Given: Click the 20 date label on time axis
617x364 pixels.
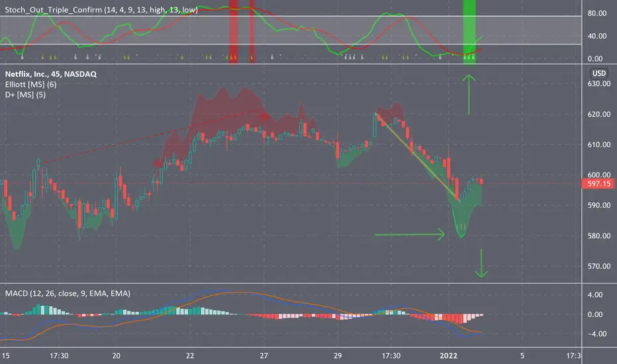Looking at the screenshot, I should pyautogui.click(x=116, y=356).
